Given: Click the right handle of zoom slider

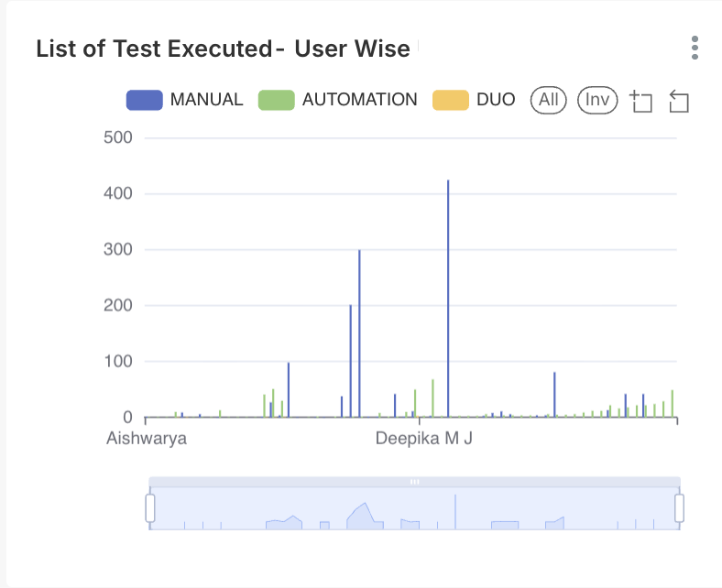Looking at the screenshot, I should click(x=680, y=507).
